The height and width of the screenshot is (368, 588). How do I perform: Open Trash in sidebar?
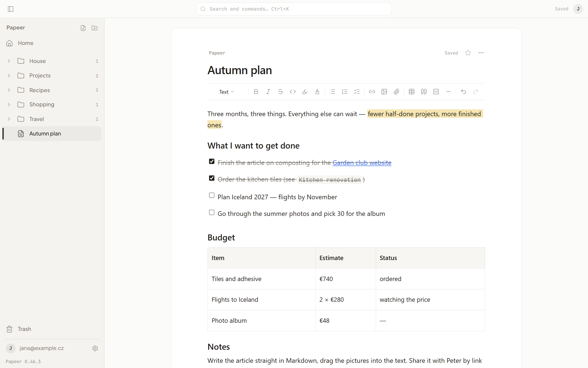point(52,329)
